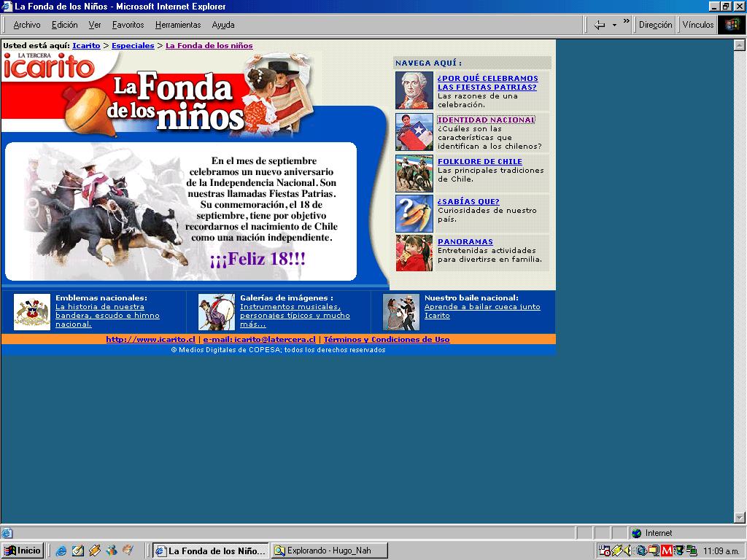The height and width of the screenshot is (560, 747).
Task: Visit the http://www.icarito.cl link
Action: click(x=150, y=340)
